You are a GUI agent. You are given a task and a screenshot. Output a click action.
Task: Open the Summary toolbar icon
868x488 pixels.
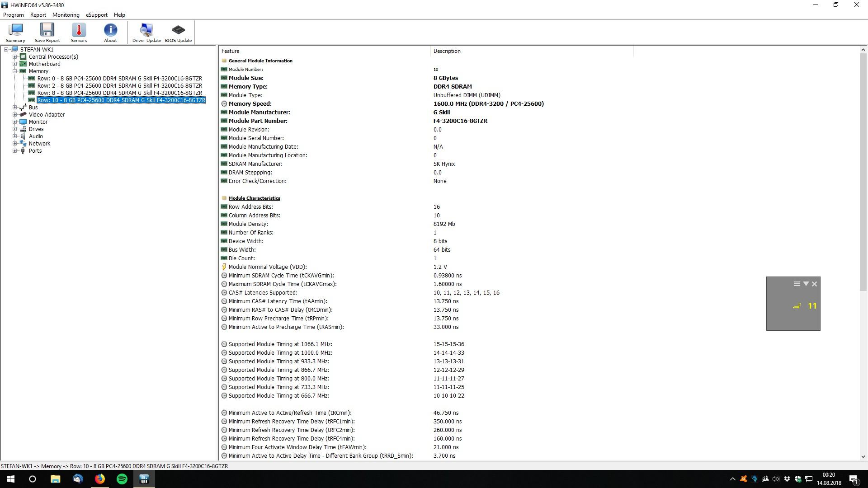point(15,33)
